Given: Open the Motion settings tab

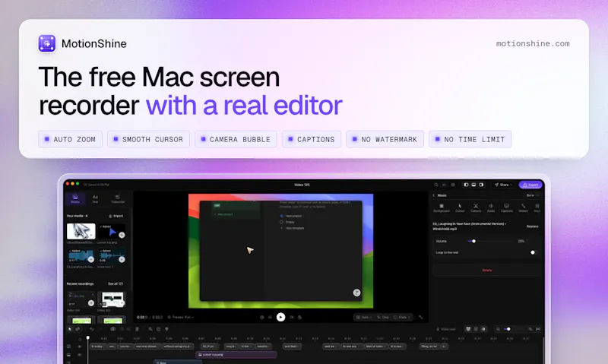Looking at the screenshot, I should (x=523, y=207).
